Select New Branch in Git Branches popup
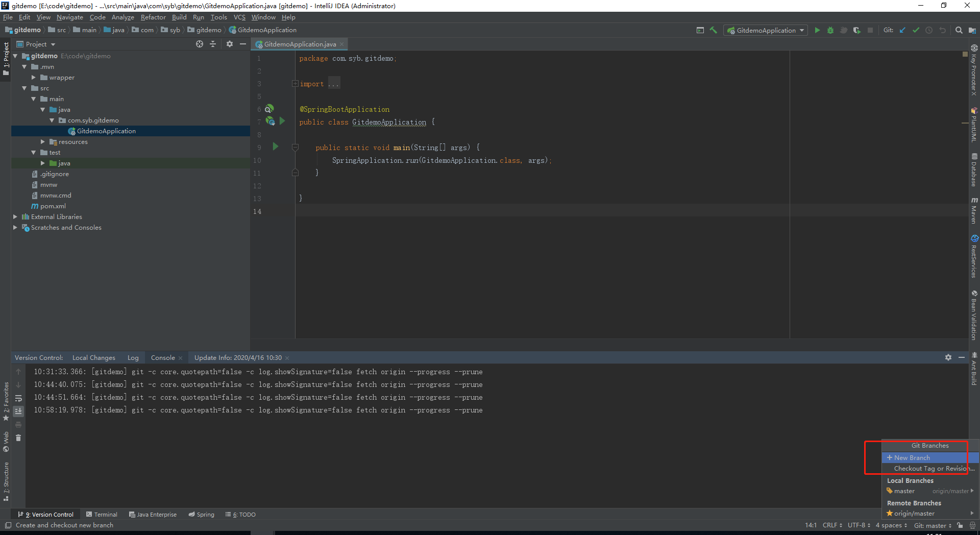The width and height of the screenshot is (980, 535). [930, 457]
